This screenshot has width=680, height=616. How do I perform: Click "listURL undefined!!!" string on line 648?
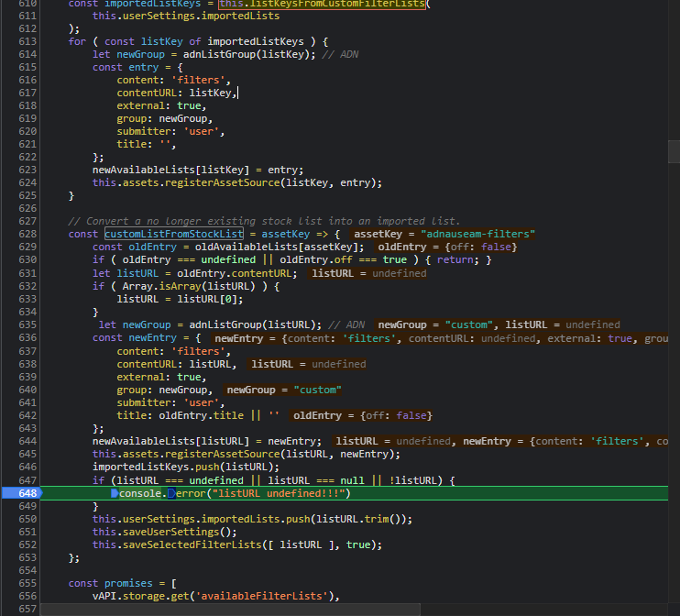279,493
